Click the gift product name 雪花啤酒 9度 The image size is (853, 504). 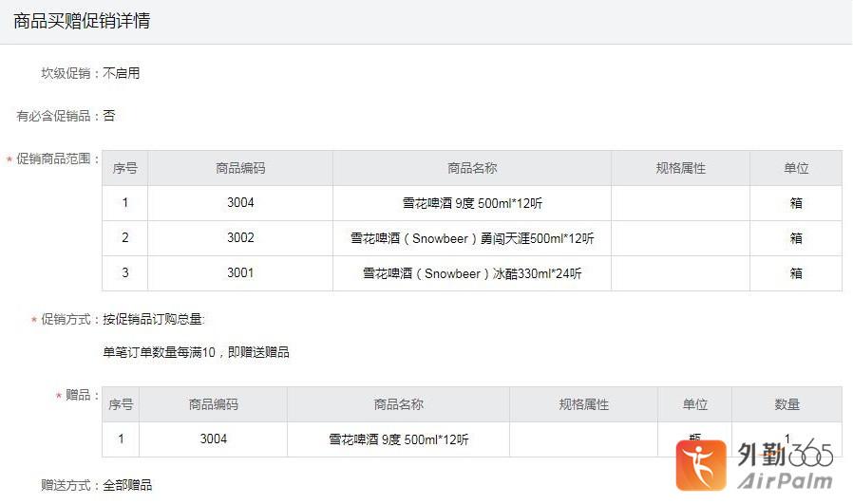398,439
